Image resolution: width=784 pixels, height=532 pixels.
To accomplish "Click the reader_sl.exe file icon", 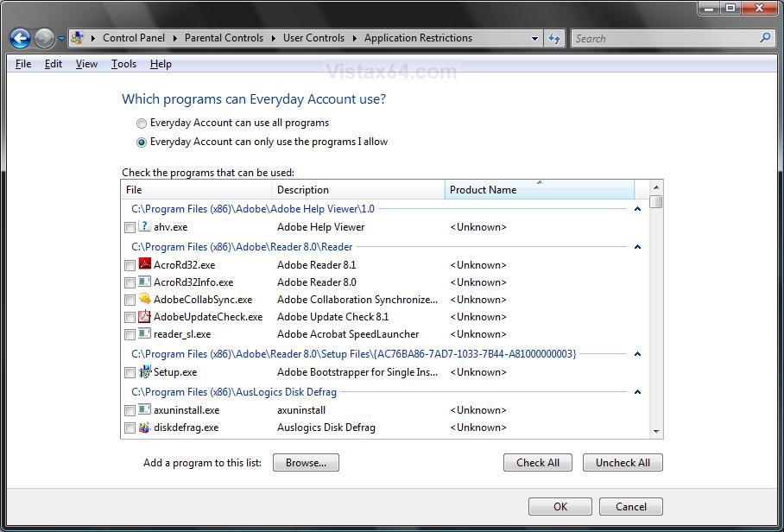I will [144, 333].
